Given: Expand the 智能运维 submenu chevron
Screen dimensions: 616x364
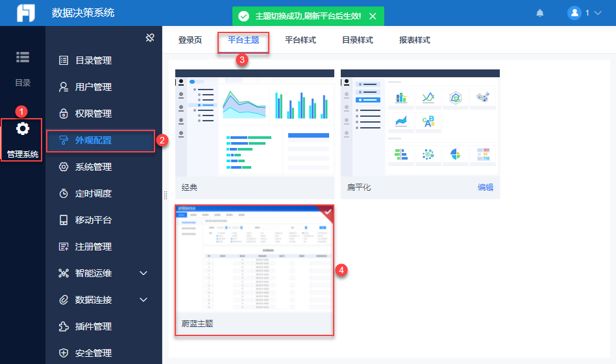Looking at the screenshot, I should click(143, 273).
